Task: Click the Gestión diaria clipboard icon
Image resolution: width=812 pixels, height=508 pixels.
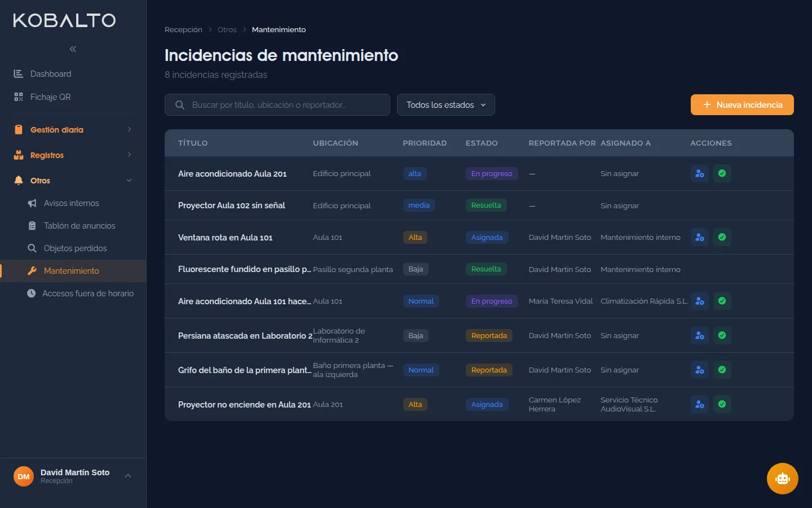Action: pos(19,130)
